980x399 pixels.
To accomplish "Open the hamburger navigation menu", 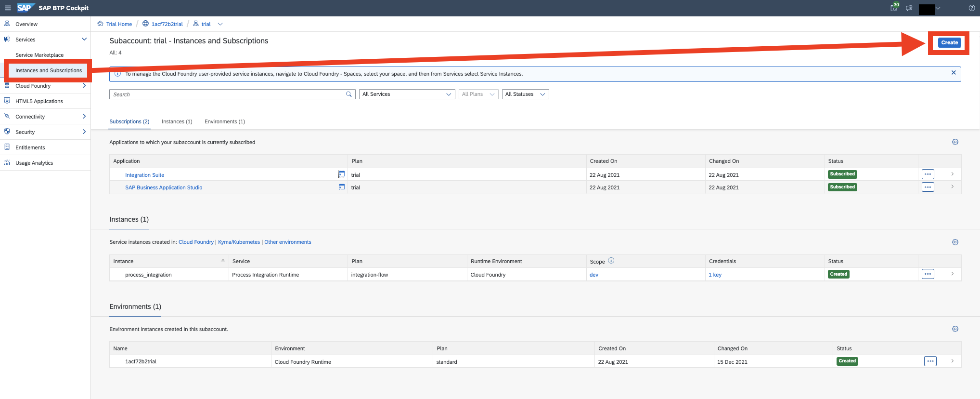I will click(x=8, y=8).
